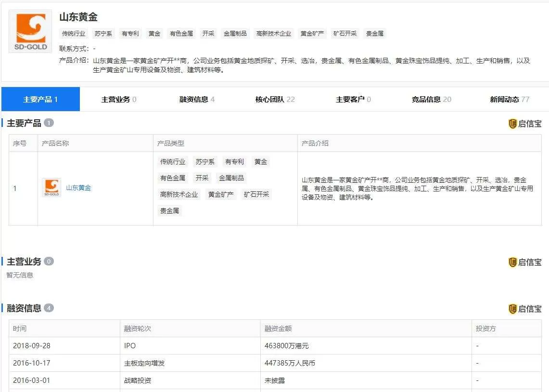Click header tag 开采
This screenshot has height=392, width=549.
(x=208, y=34)
